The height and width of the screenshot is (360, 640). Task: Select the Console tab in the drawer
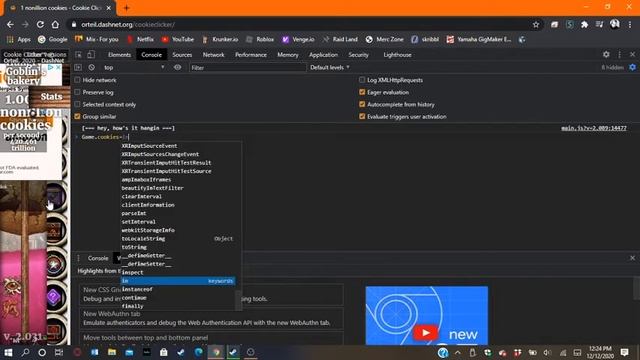(x=98, y=258)
